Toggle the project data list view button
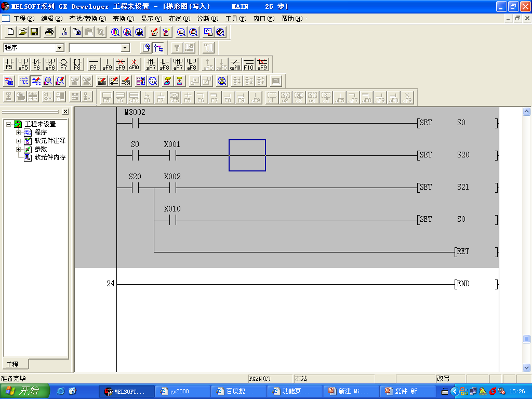 pyautogui.click(x=158, y=48)
